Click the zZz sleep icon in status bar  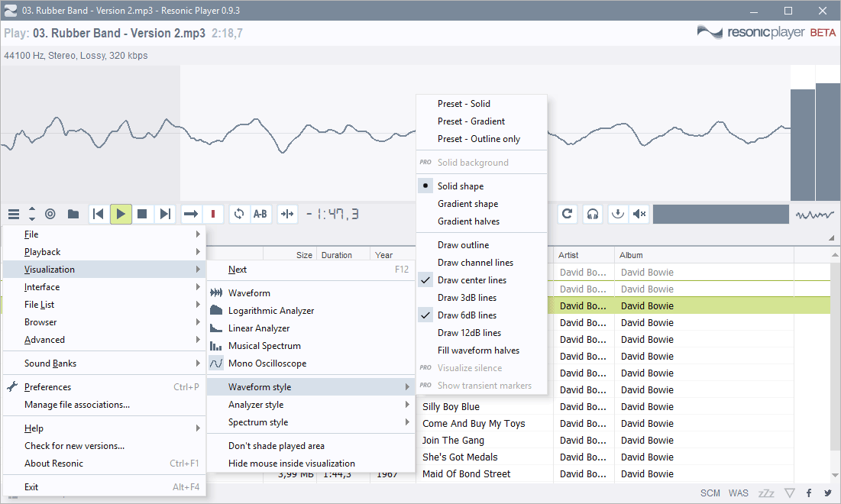tap(766, 493)
